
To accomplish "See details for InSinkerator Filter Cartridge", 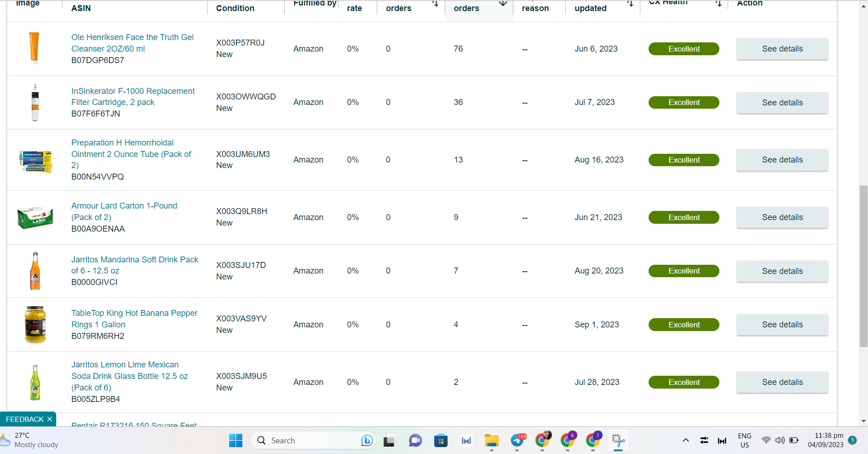I will point(782,103).
